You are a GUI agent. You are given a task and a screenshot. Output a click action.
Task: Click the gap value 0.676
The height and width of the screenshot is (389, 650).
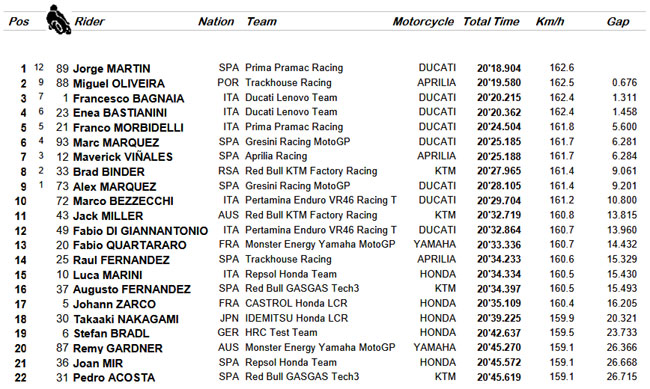tap(624, 83)
